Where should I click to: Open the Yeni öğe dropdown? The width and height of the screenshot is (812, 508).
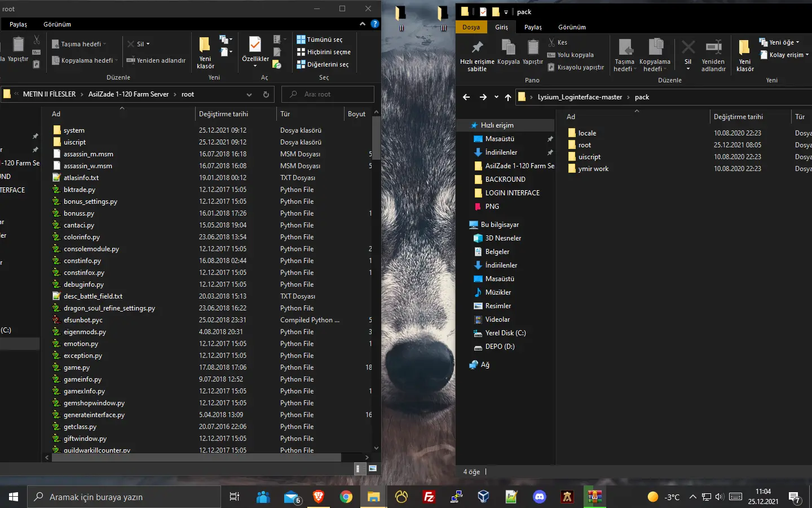pos(783,42)
